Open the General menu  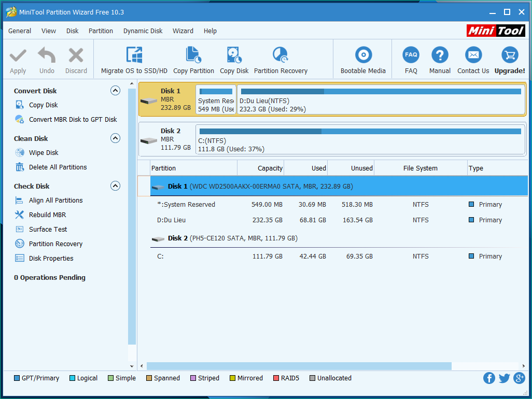[20, 31]
